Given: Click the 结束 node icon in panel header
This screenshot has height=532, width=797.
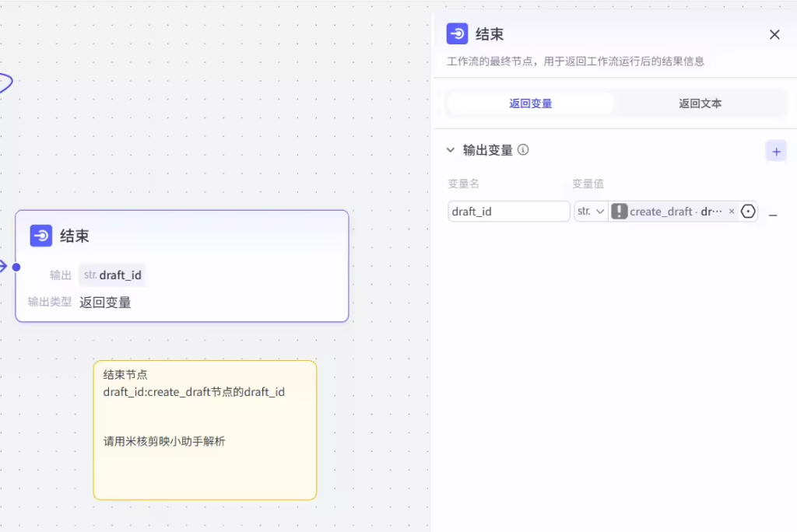Looking at the screenshot, I should tap(457, 34).
